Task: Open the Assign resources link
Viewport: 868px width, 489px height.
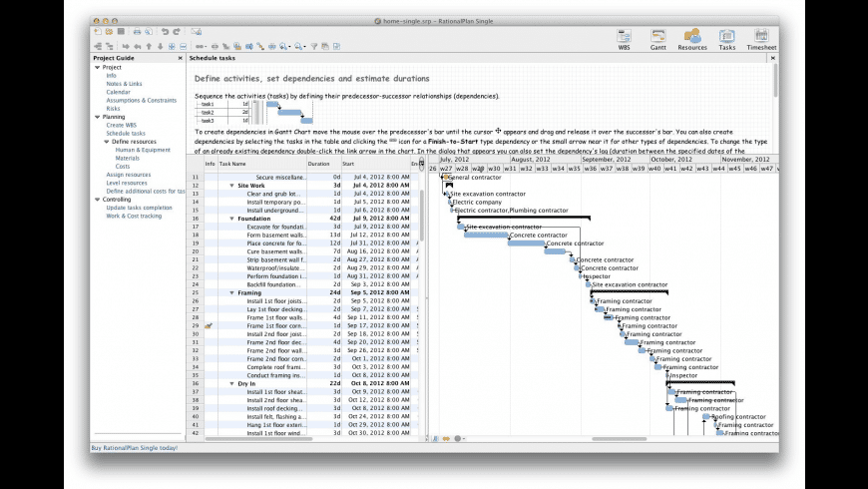Action: 129,175
